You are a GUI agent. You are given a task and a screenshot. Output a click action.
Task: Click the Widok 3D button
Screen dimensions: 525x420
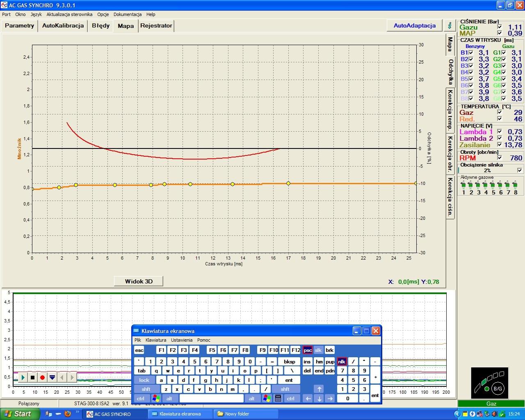coord(139,281)
